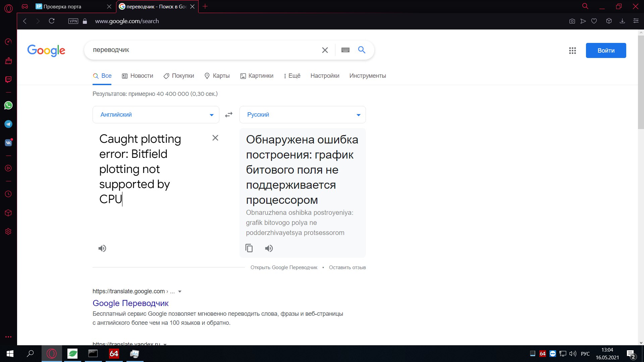Copy the Russian translation
Image resolution: width=644 pixels, height=362 pixels.
pyautogui.click(x=249, y=248)
